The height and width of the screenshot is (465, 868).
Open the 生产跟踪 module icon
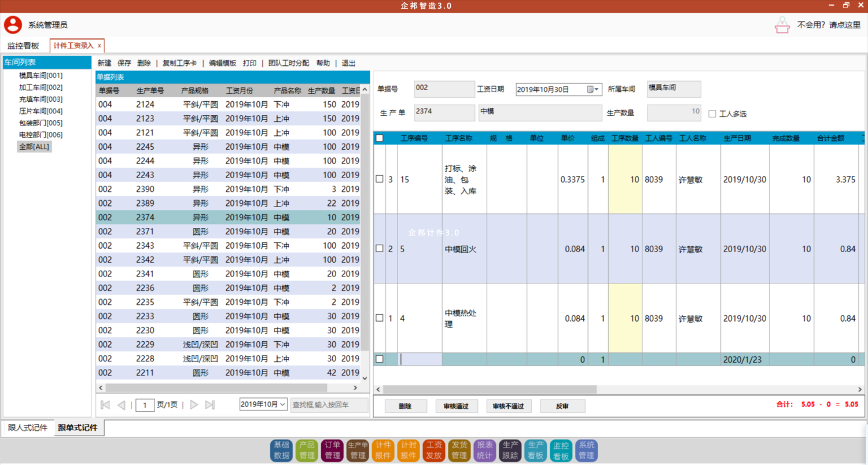(x=510, y=451)
